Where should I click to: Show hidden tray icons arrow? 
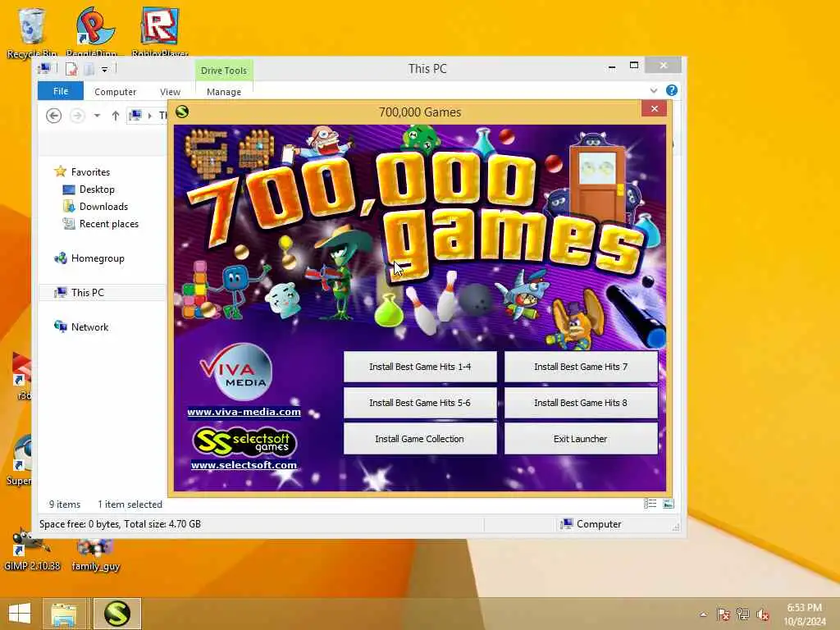coord(703,614)
